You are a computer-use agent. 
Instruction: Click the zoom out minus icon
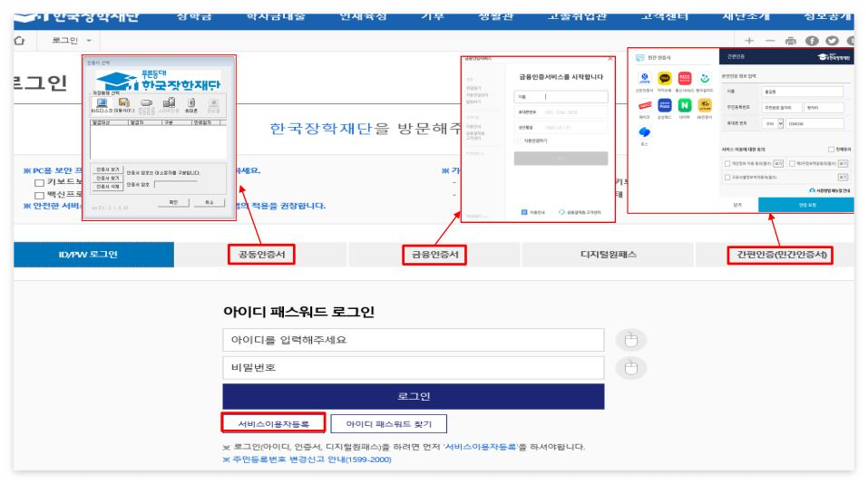770,41
